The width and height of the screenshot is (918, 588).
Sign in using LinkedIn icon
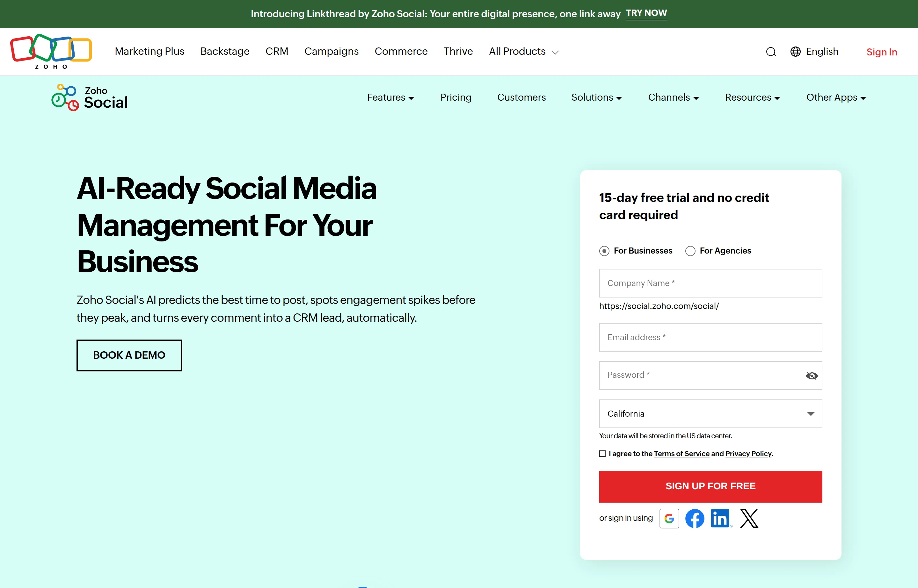click(x=720, y=518)
